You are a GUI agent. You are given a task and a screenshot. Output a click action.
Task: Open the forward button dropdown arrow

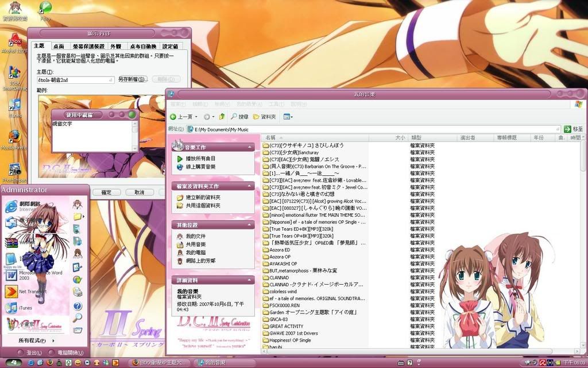pos(213,117)
